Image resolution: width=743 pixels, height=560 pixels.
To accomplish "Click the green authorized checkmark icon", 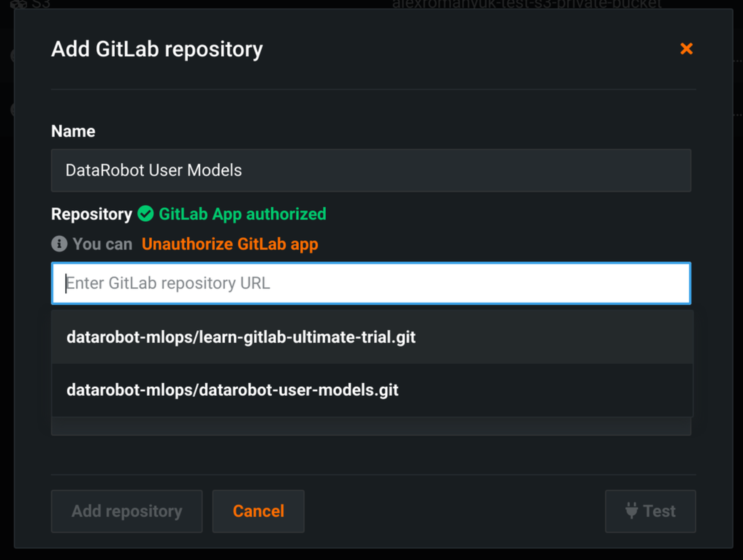I will point(146,214).
